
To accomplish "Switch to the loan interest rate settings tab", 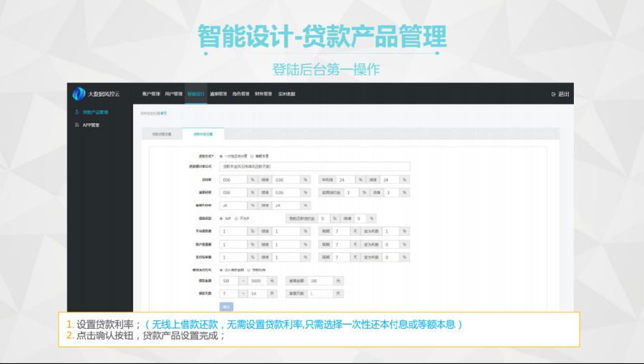I will (203, 133).
